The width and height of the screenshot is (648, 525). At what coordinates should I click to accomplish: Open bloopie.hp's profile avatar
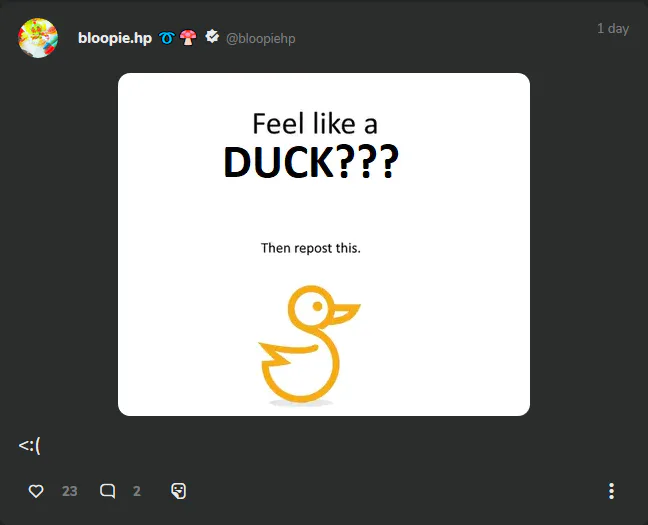coord(38,38)
